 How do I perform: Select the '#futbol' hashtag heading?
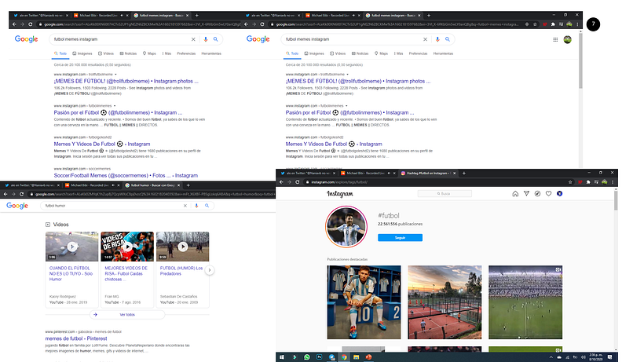388,215
